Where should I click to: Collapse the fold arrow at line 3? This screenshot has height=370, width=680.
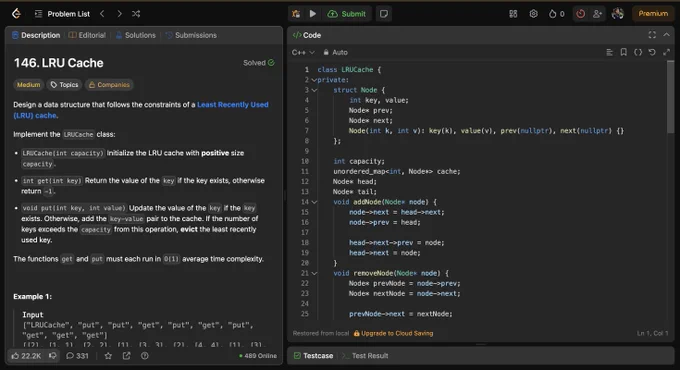[314, 90]
